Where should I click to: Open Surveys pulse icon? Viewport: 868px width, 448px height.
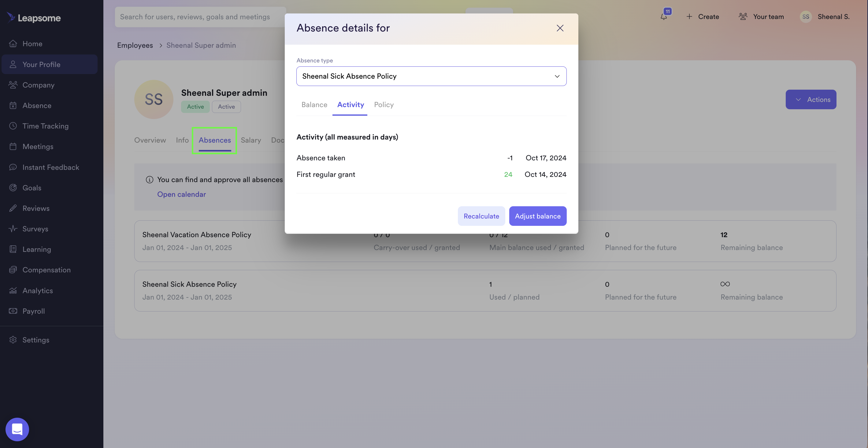click(x=13, y=229)
